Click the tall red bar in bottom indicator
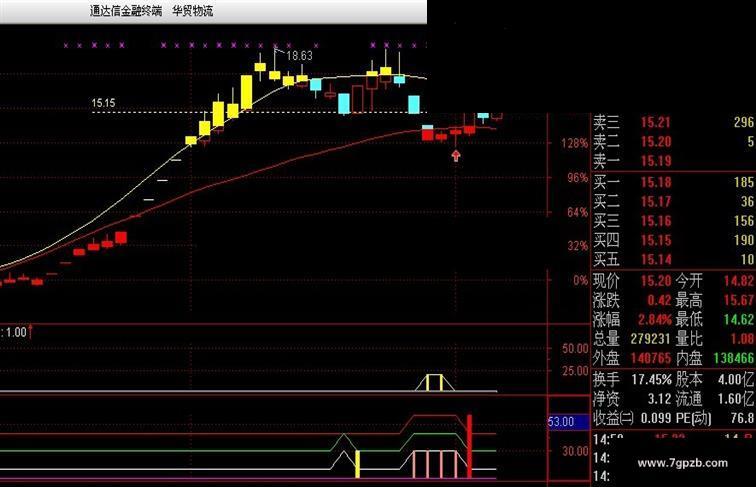Screen dimensions: 756x487 469,446
